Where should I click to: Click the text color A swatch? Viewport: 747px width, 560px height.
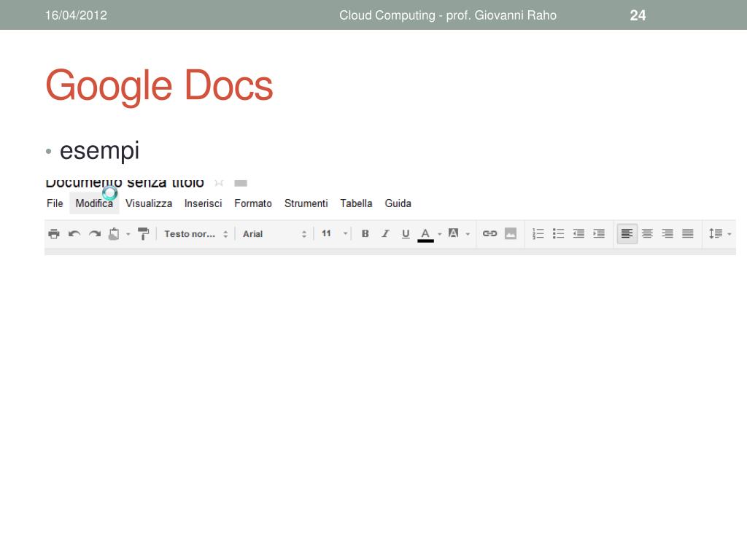(x=425, y=235)
